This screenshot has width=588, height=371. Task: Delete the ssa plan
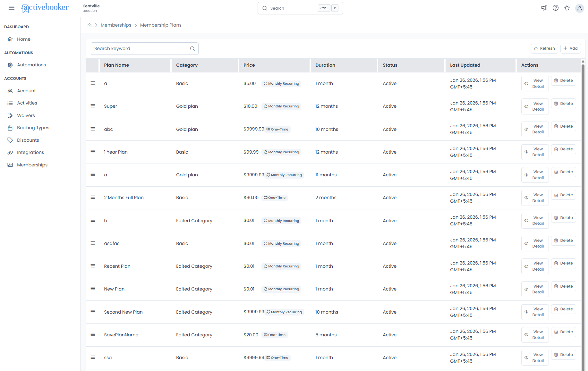pos(563,355)
